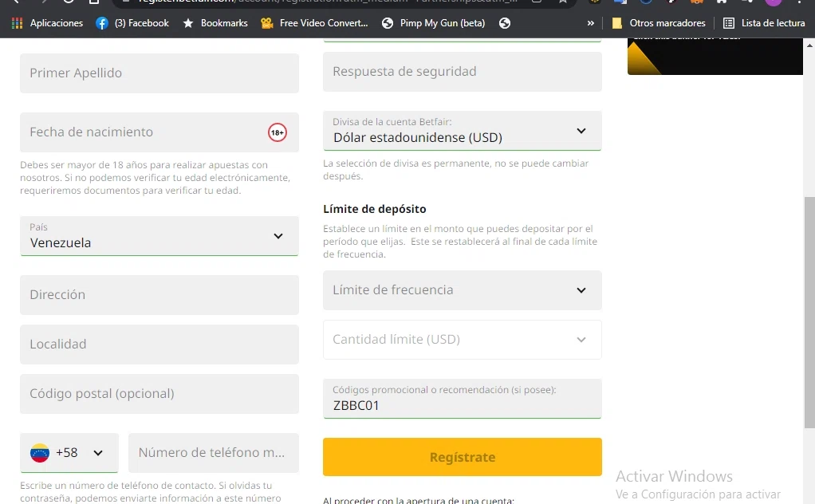
Task: Click the page vertical scrollbar thumb
Action: pyautogui.click(x=809, y=313)
